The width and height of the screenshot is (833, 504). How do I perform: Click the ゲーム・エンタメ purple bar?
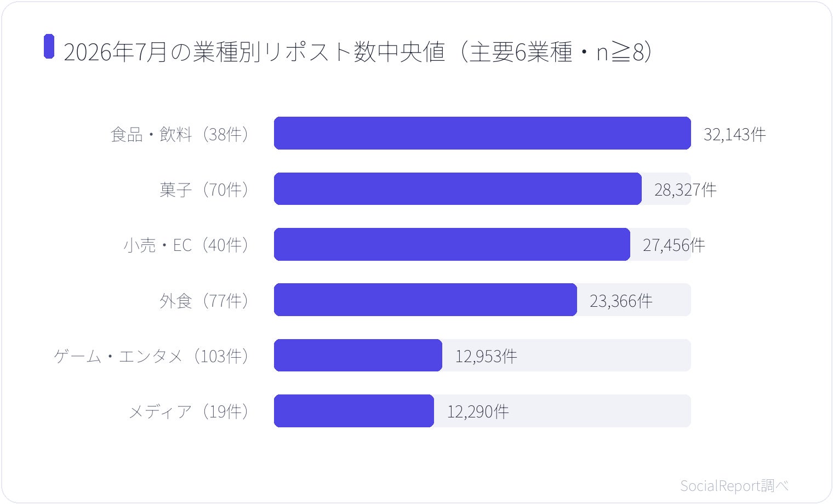pyautogui.click(x=358, y=355)
